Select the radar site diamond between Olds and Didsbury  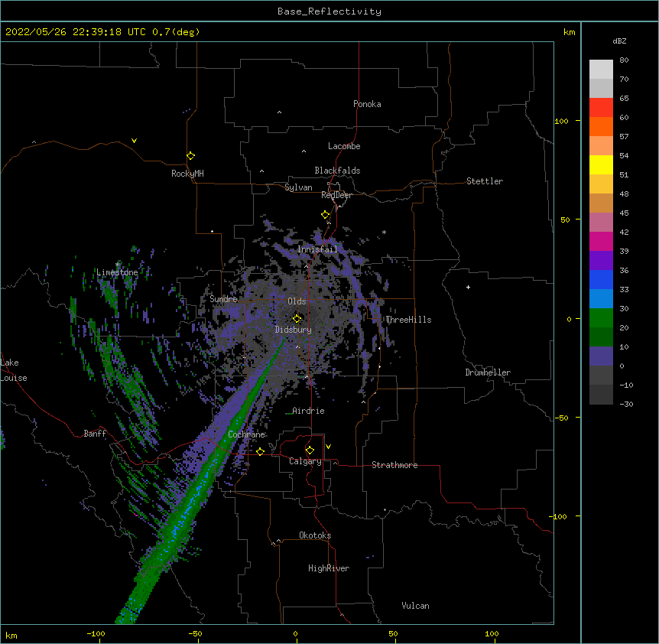tap(297, 318)
